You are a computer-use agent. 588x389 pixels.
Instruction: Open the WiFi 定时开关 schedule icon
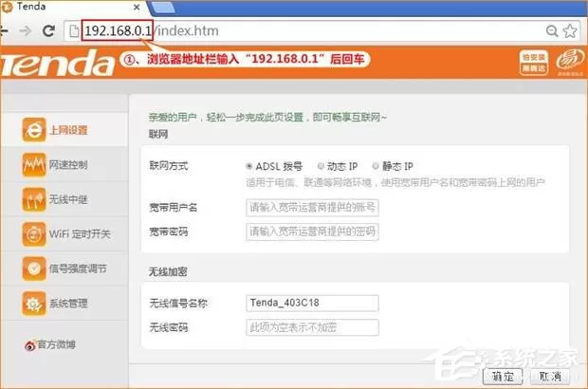34,234
